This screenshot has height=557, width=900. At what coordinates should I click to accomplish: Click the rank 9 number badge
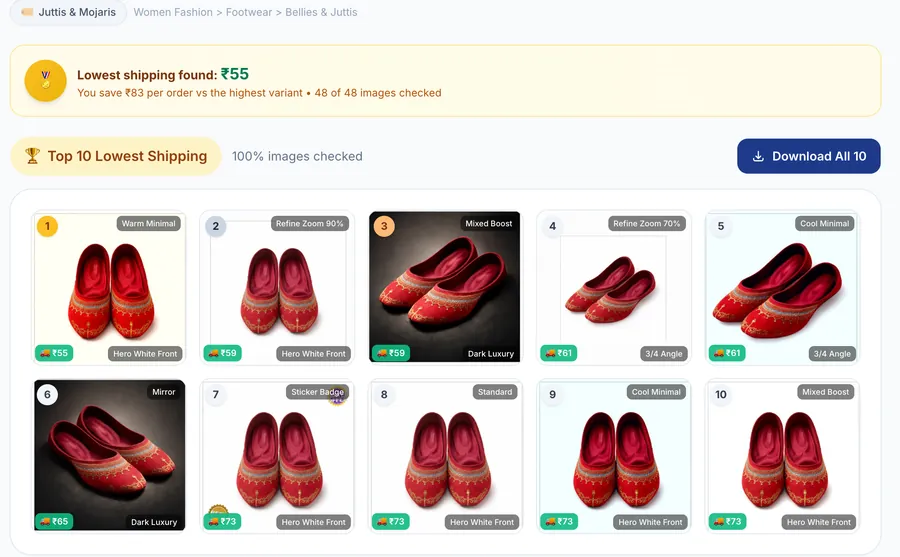pos(552,394)
